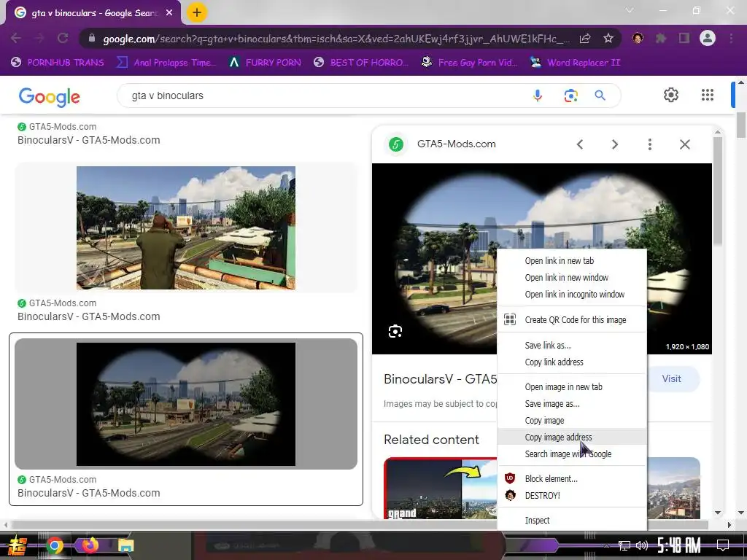
Task: Open the selected binocular-view thumbnail
Action: 186,404
